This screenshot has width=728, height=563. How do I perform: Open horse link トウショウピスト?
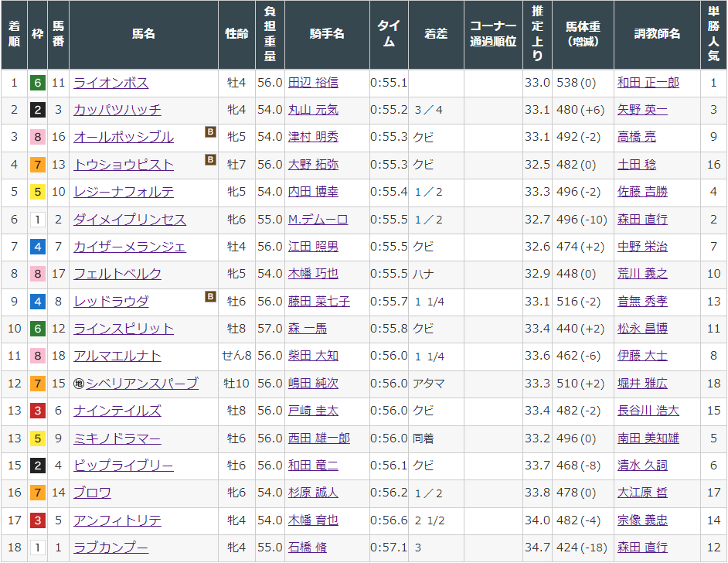click(124, 165)
